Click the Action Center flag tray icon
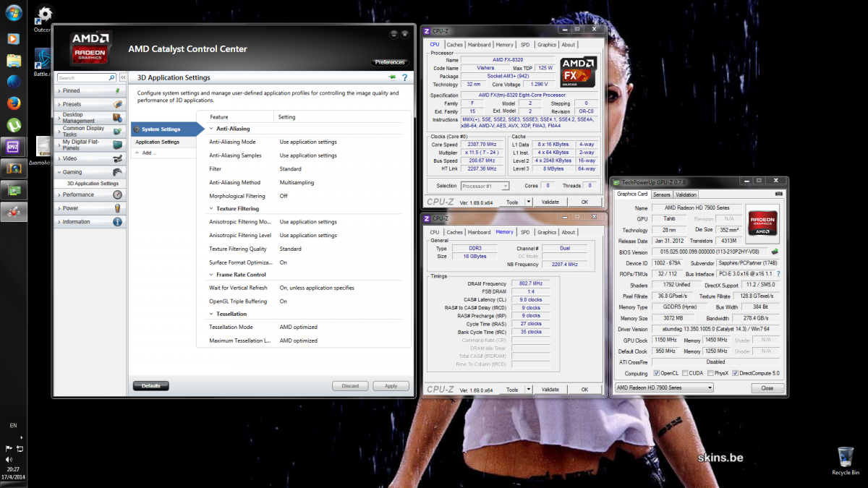868x488 pixels. [x=9, y=448]
